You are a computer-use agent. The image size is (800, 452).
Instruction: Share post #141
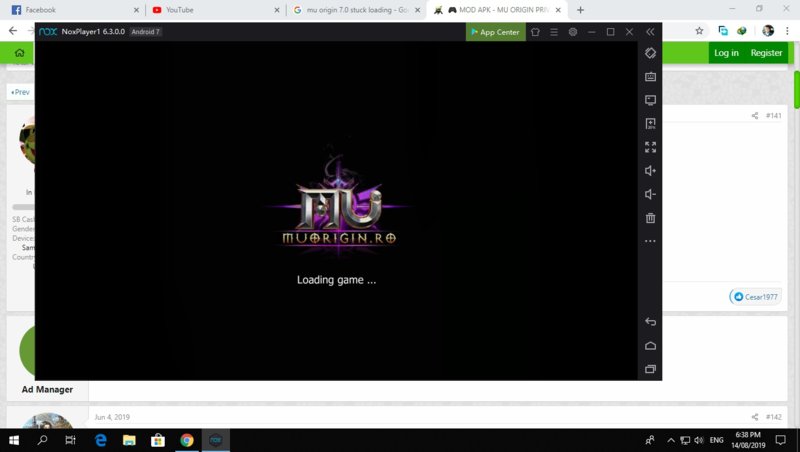tap(755, 116)
